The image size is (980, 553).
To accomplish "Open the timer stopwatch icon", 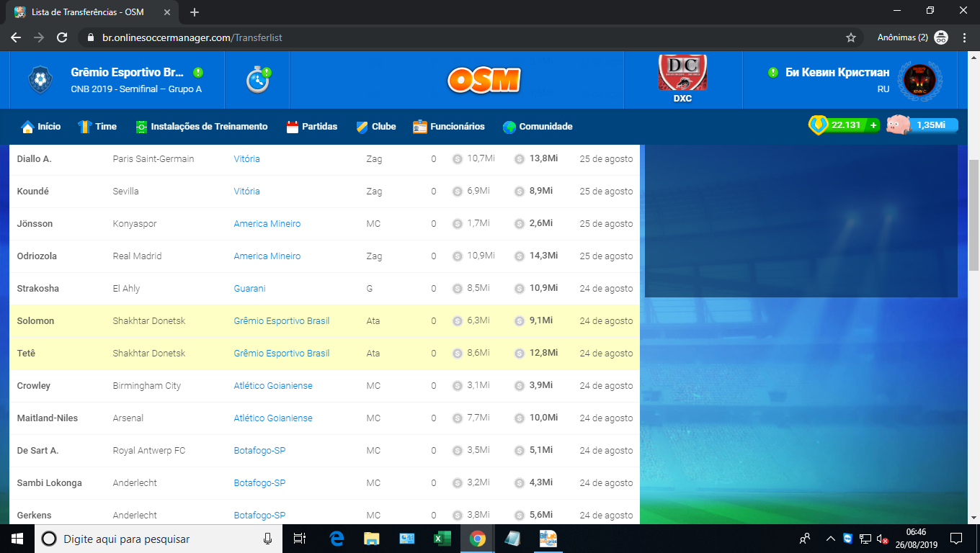I will pyautogui.click(x=258, y=80).
